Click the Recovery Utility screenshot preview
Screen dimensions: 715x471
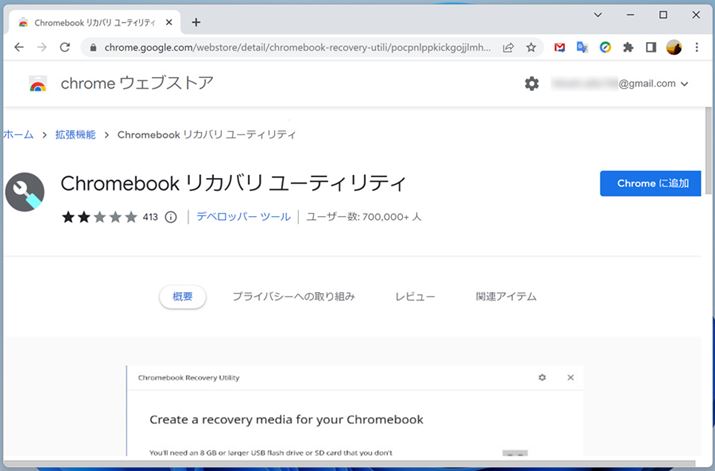355,410
